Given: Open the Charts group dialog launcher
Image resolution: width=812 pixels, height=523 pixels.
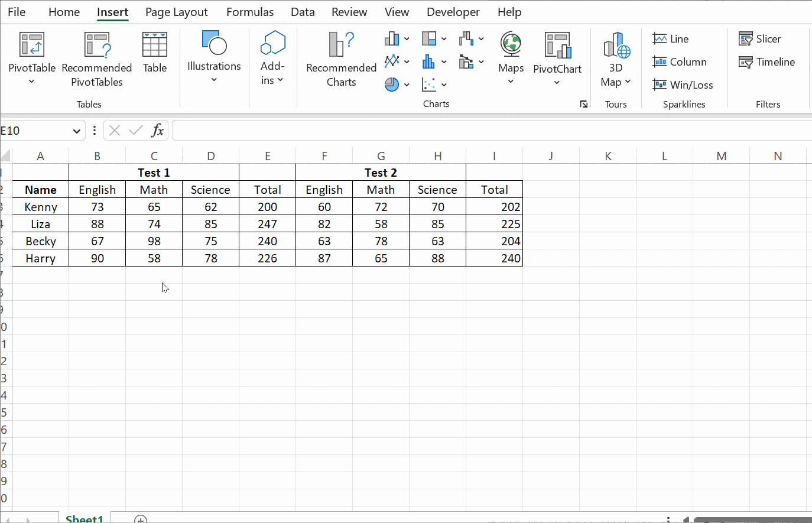Looking at the screenshot, I should click(584, 104).
